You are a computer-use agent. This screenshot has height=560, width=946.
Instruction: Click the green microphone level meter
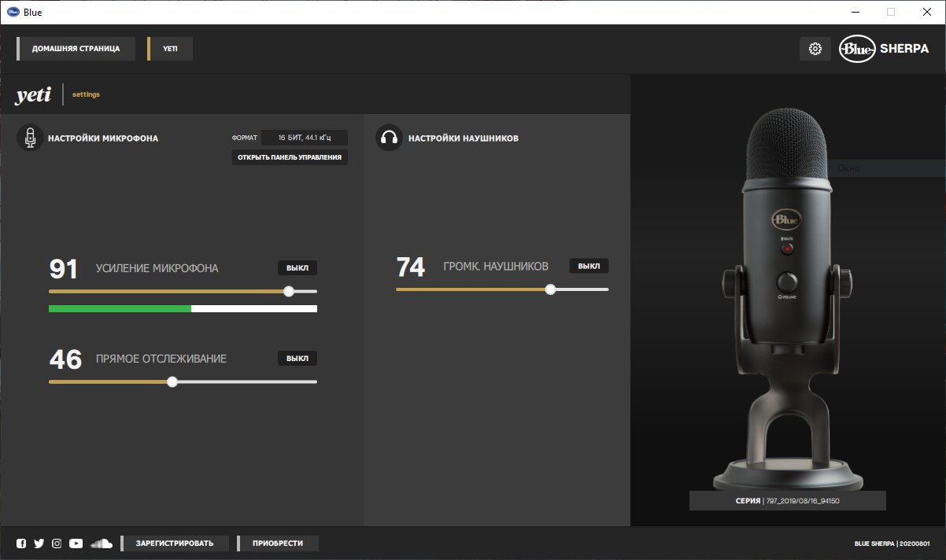[120, 309]
